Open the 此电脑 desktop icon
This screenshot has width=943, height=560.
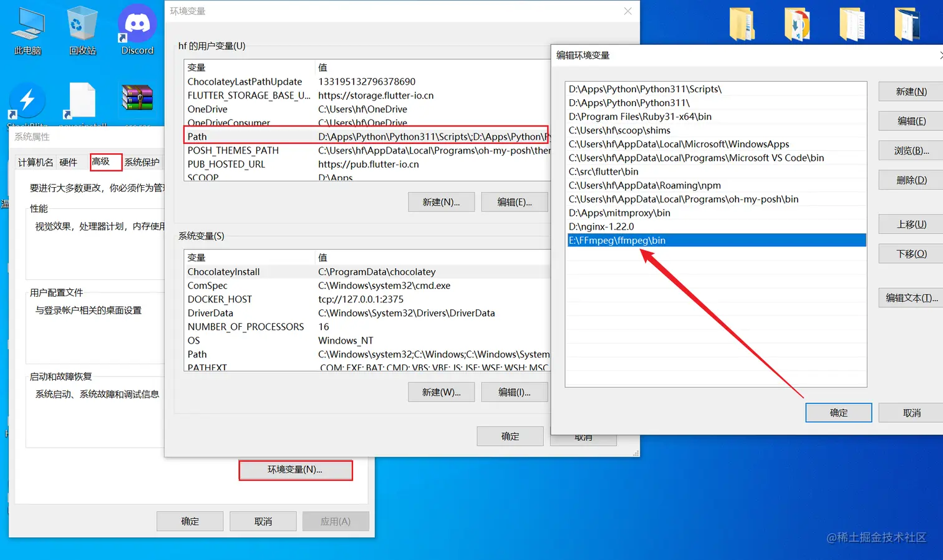click(x=27, y=30)
